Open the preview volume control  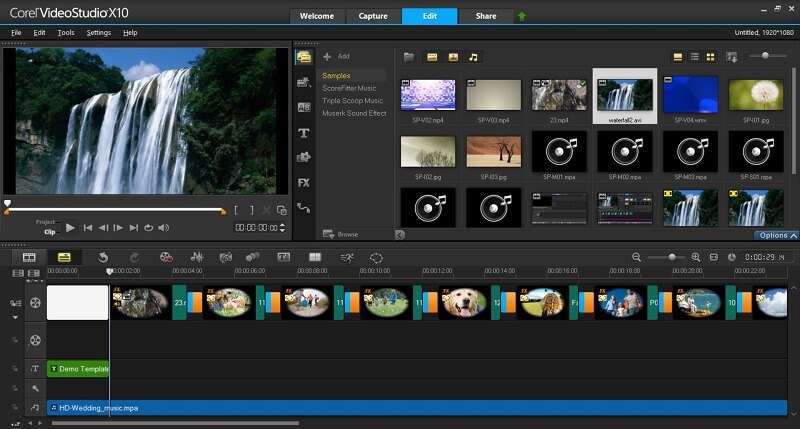[x=163, y=228]
